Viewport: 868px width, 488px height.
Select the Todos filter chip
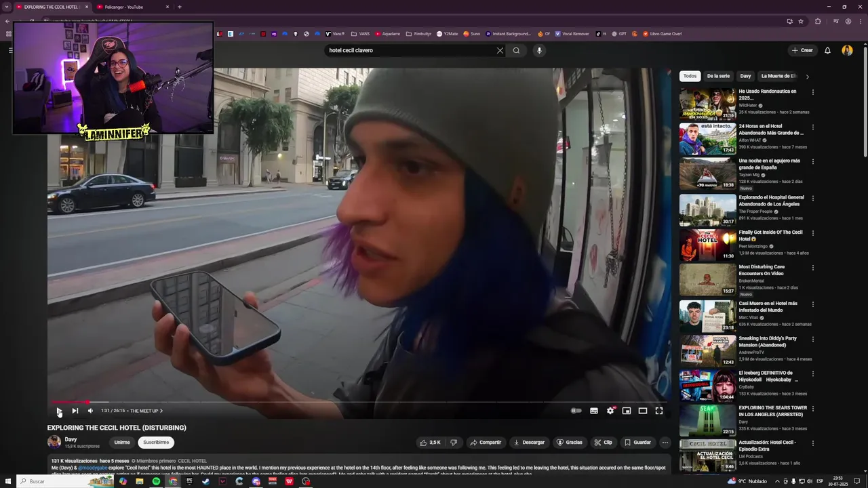coord(690,76)
